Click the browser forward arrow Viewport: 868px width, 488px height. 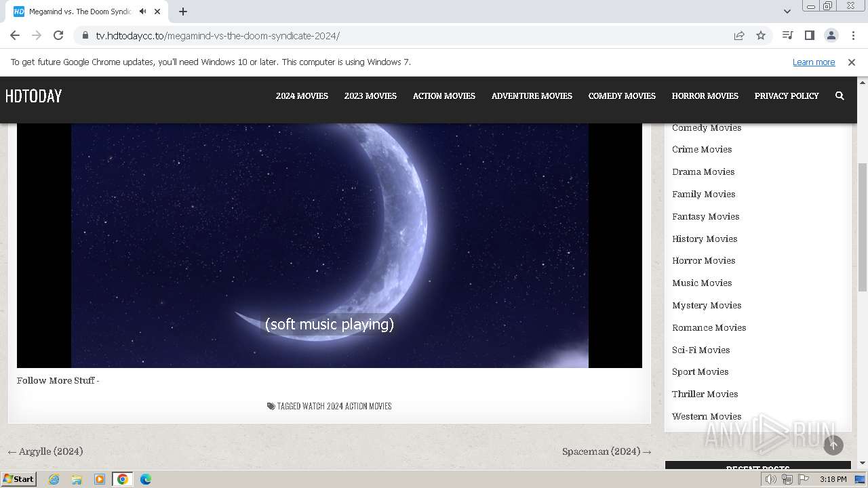(x=37, y=35)
